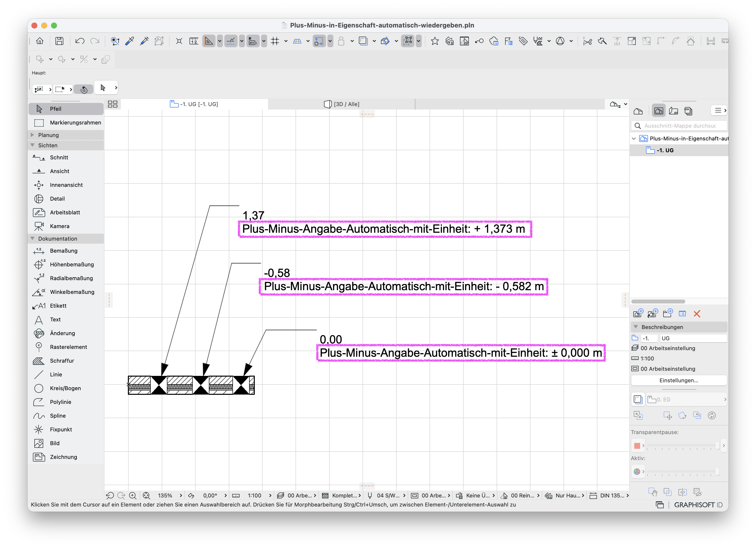Select the Höhenbemaßung level dimension tool

click(x=66, y=264)
